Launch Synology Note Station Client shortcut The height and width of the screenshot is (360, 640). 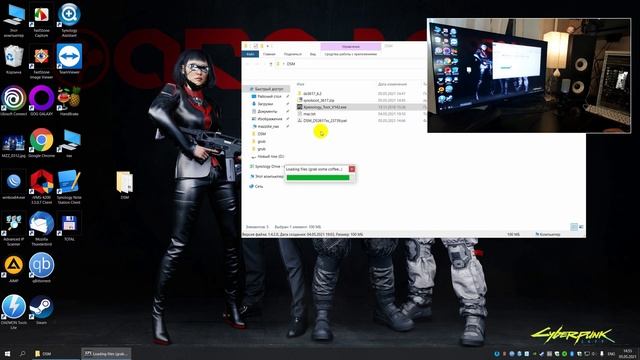(x=69, y=187)
